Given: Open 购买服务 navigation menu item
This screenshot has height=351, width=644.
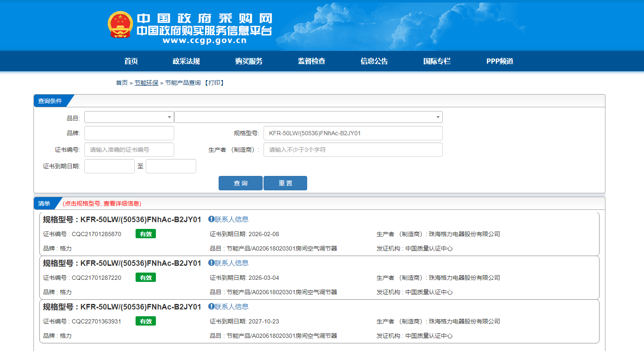Looking at the screenshot, I should (249, 61).
